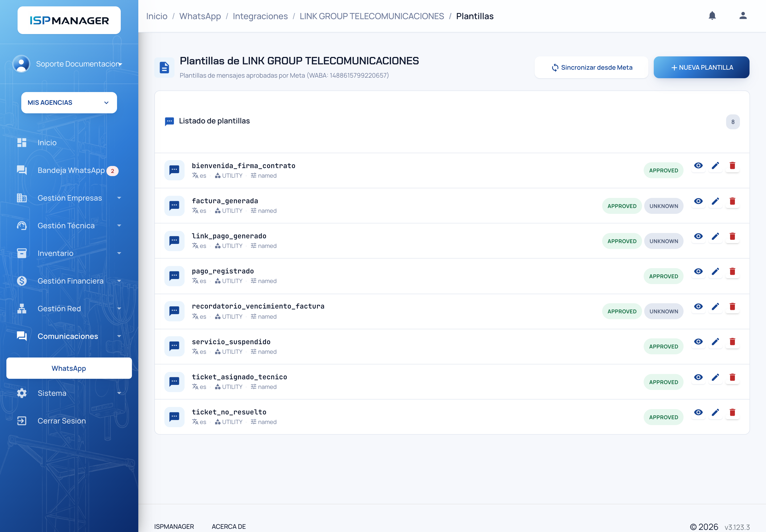
Task: Click the Plantillas page document icon
Action: click(x=164, y=67)
